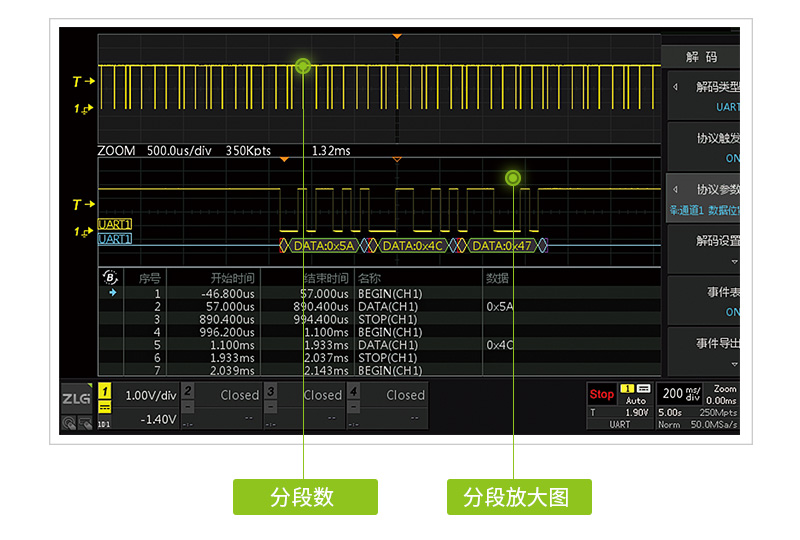This screenshot has width=800, height=540.
Task: Click the 名称 column header
Action: [x=369, y=278]
